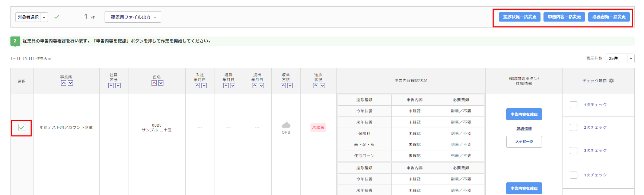Tick 2次チェック for サンプル 二十五

[x=574, y=127]
